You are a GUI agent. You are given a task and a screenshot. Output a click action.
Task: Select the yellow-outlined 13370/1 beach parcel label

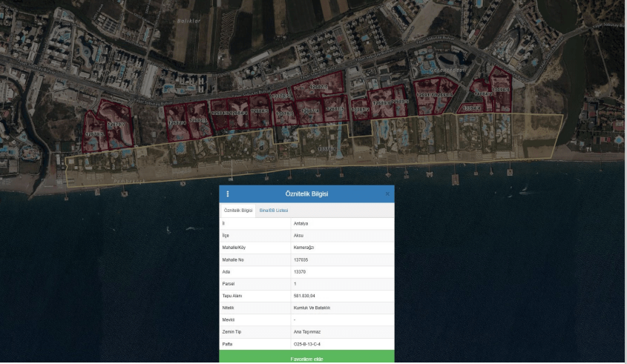point(327,149)
